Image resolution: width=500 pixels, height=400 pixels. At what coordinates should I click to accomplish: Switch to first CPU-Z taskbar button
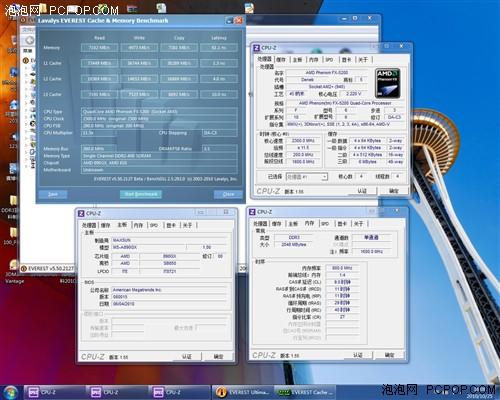pos(54,392)
